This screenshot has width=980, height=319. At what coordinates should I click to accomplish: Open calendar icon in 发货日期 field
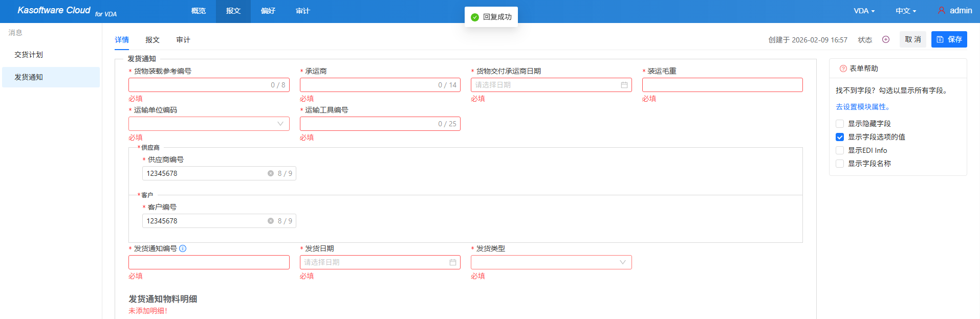click(x=452, y=262)
